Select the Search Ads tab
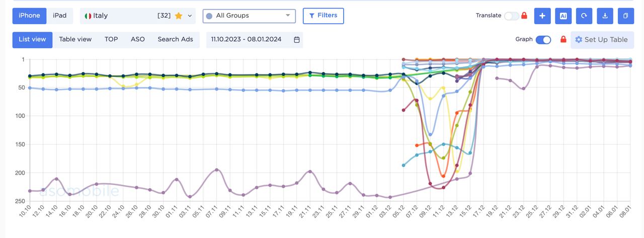This screenshot has height=238, width=644. pyautogui.click(x=175, y=40)
